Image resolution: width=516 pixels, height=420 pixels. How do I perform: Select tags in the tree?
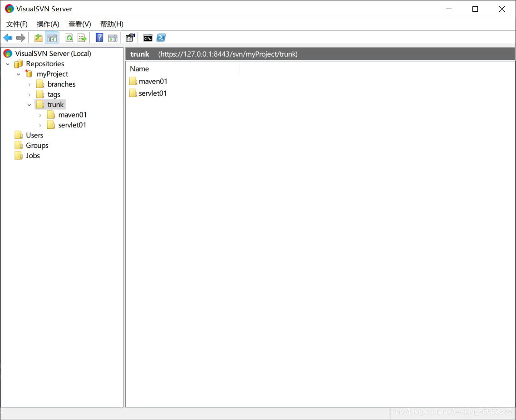pos(54,94)
